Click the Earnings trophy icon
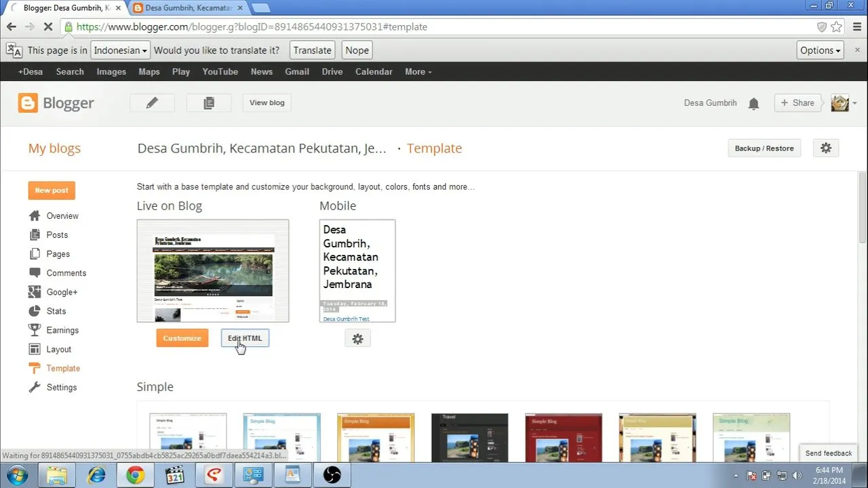 [35, 330]
